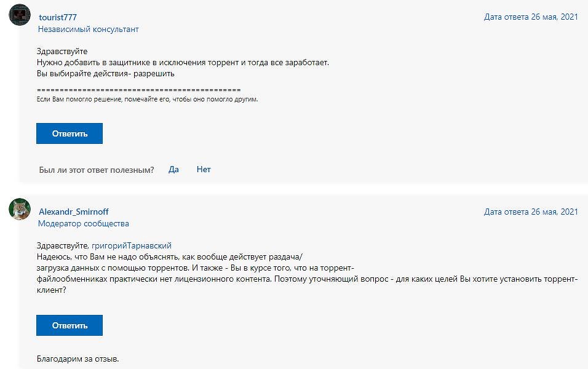This screenshot has width=588, height=369.
Task: Open the reply date link on tourist777's post
Action: point(531,17)
